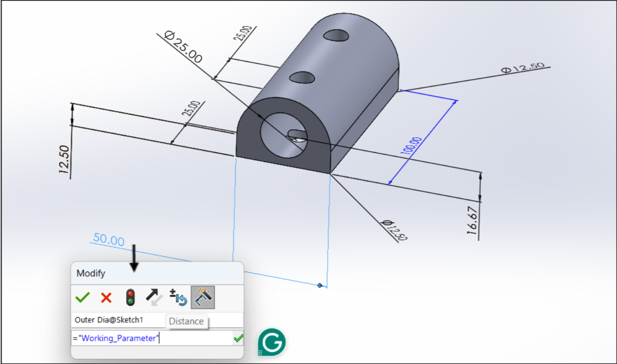Click the small green check beside Working_Parameter
Screen dimensions: 617x364
tap(238, 339)
